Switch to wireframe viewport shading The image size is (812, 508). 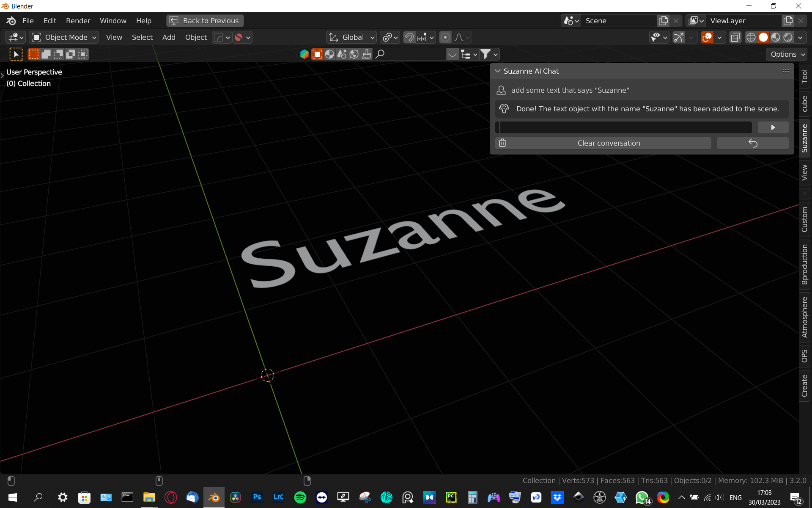pos(751,37)
